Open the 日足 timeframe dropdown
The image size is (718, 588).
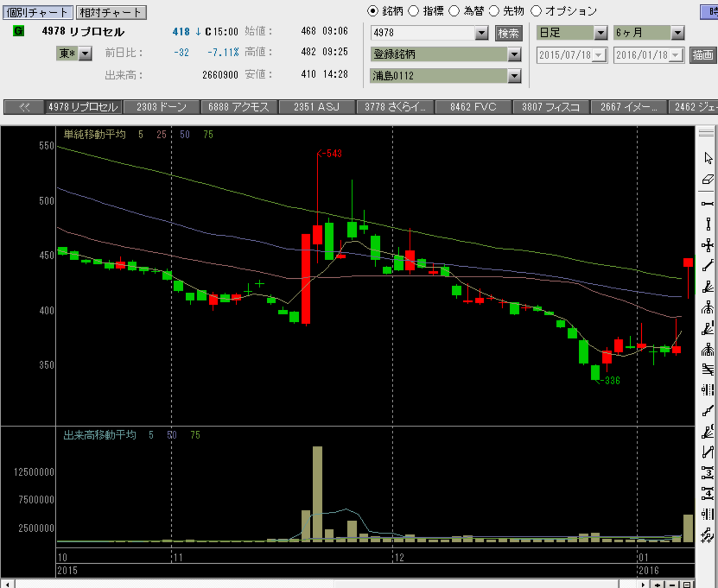tap(601, 33)
